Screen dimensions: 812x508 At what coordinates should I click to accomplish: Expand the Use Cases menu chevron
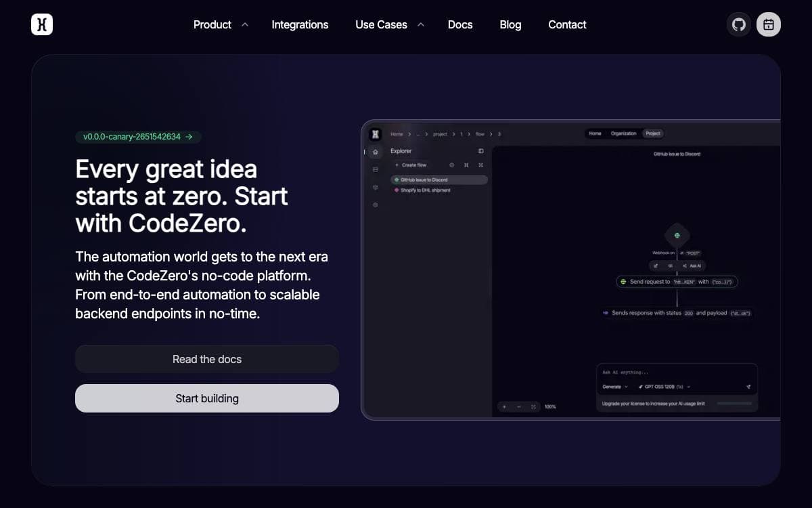[x=421, y=24]
